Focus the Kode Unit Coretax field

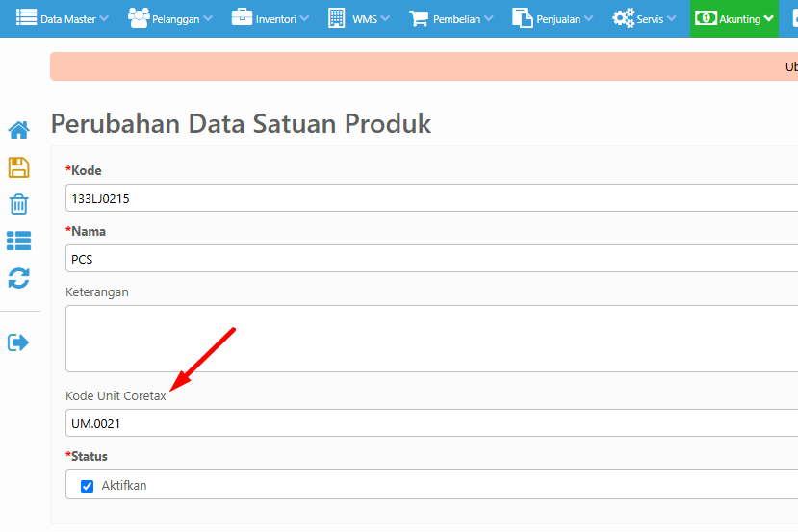click(431, 422)
